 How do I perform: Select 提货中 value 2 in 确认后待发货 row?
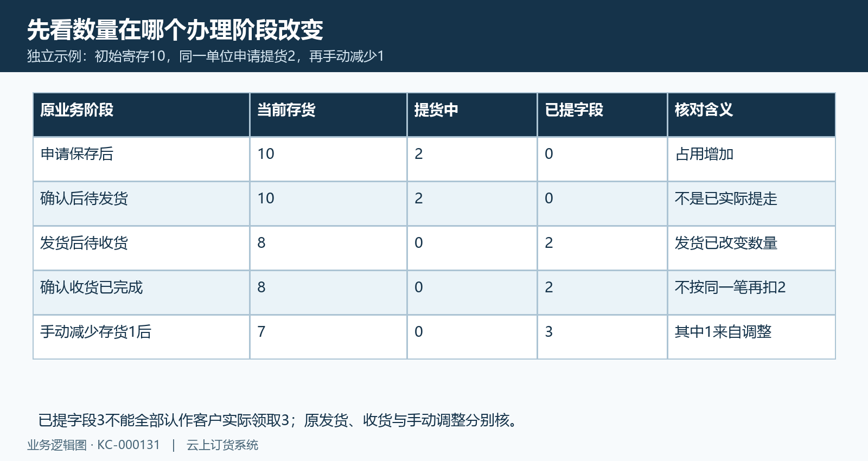(x=419, y=199)
